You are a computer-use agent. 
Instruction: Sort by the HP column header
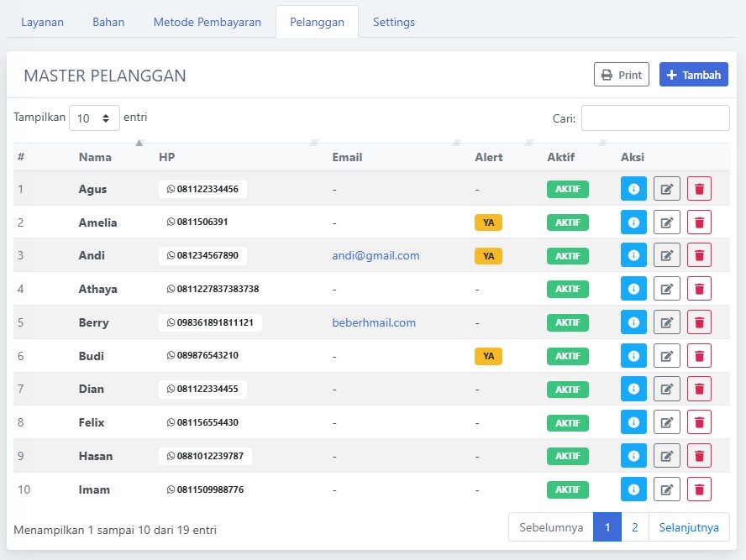[167, 157]
